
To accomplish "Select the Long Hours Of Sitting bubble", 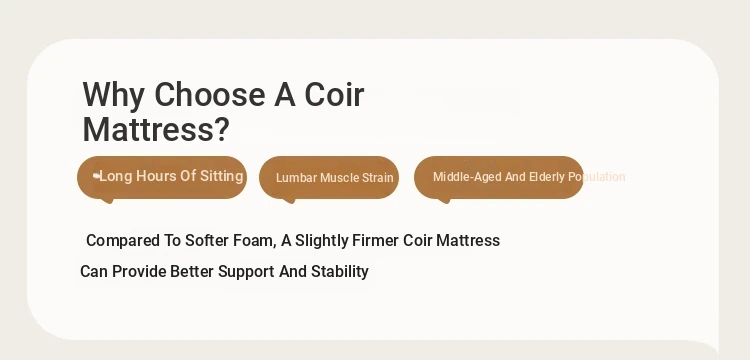I will 162,177.
